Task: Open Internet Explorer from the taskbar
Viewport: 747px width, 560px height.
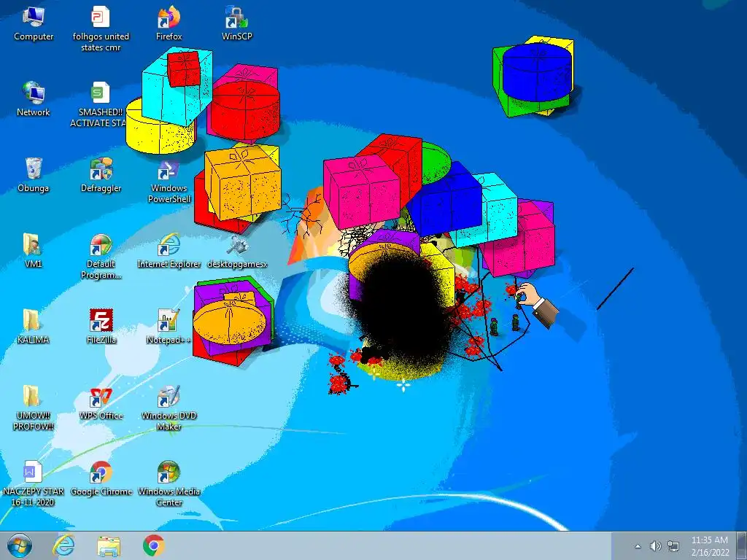Action: coord(64,545)
